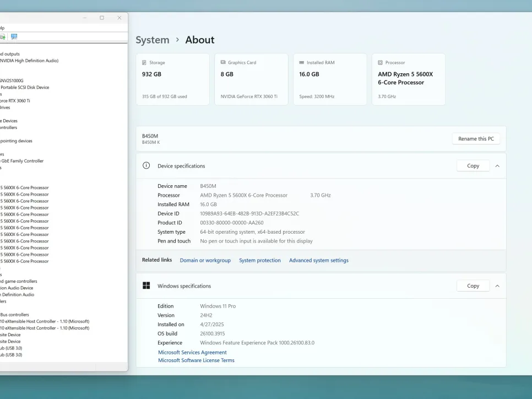
Task: Open the Domain or workgroup link
Action: click(x=205, y=260)
